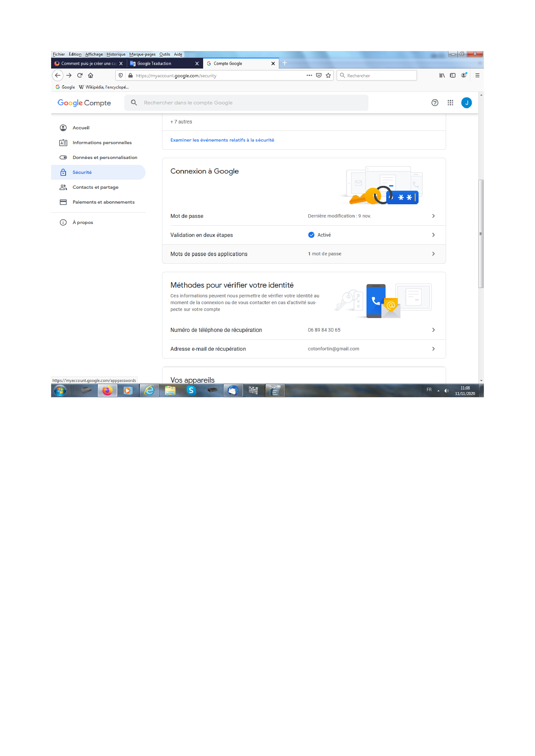This screenshot has width=535, height=756.
Task: Open the Affichage menu
Action: pyautogui.click(x=94, y=54)
